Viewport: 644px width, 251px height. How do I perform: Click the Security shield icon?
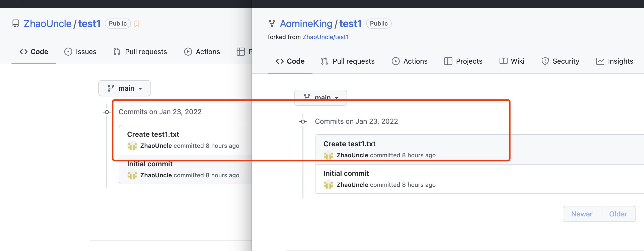545,61
